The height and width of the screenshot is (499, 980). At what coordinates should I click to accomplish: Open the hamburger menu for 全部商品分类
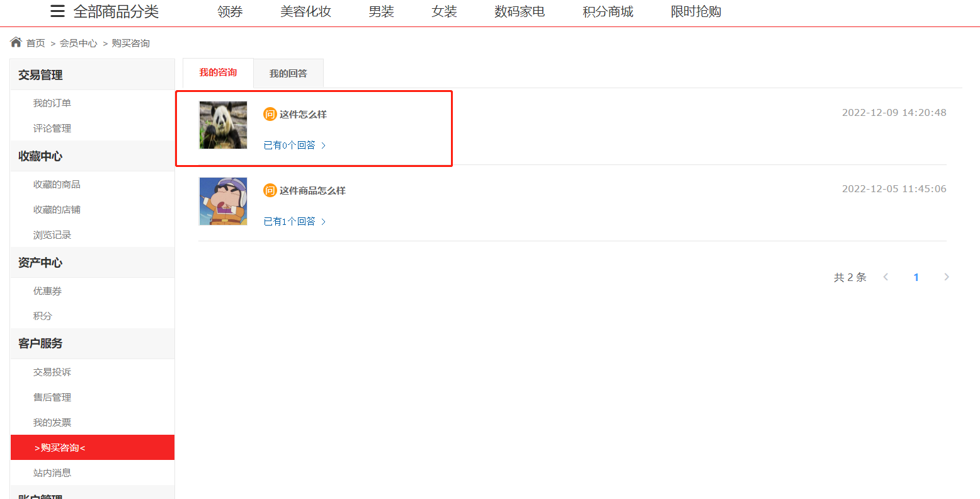57,11
